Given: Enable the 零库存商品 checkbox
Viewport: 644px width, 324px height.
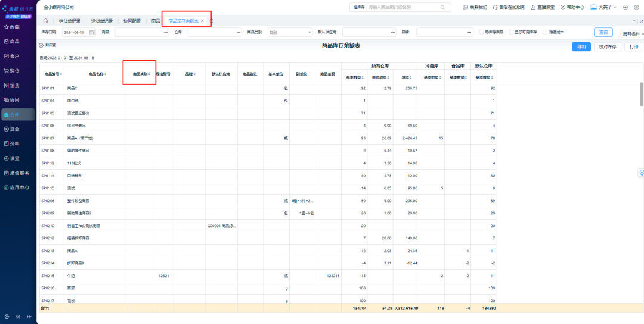Looking at the screenshot, I should click(x=482, y=32).
